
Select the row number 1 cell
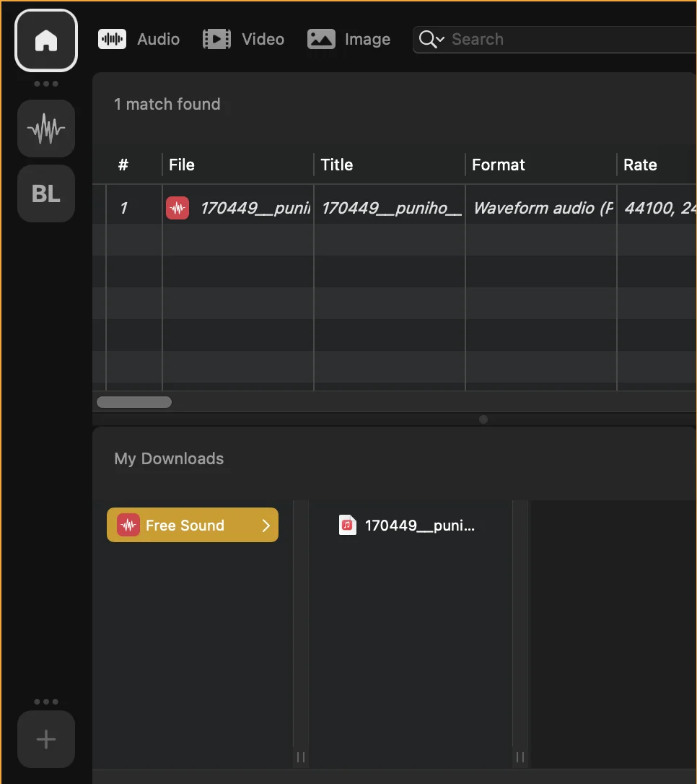[124, 208]
